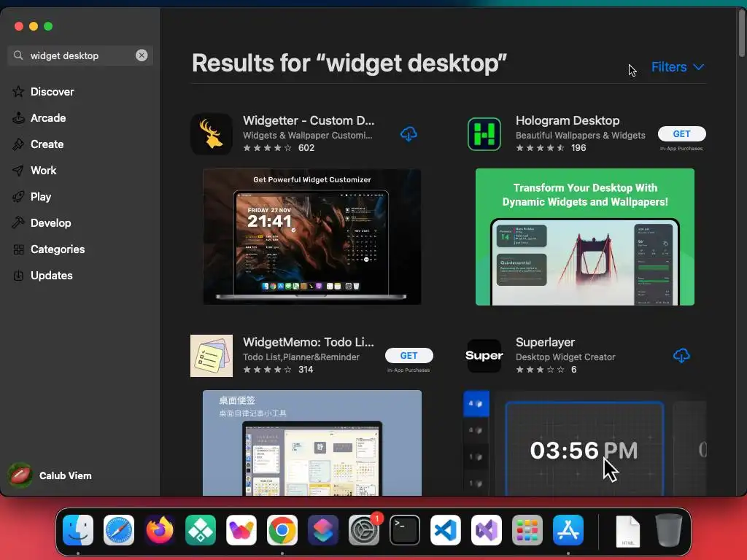747x560 pixels.
Task: Click the Work paper plane icon
Action: click(18, 170)
